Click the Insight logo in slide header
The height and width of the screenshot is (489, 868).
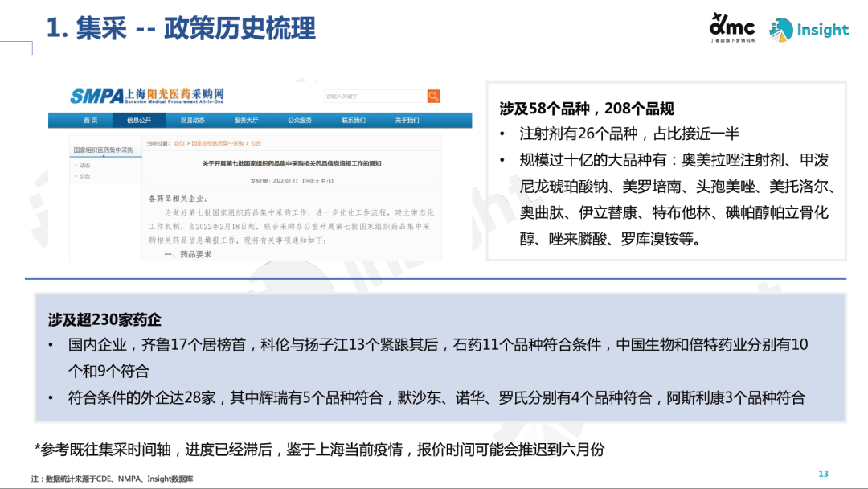pos(809,30)
